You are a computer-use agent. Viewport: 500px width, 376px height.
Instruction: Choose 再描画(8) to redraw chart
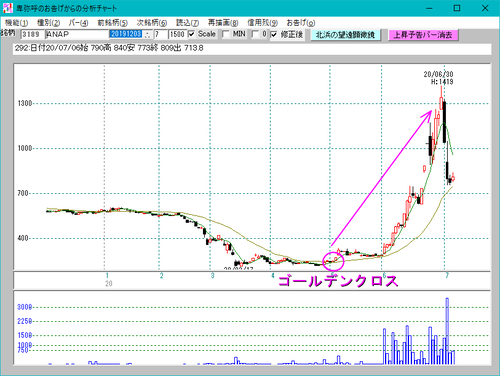223,23
